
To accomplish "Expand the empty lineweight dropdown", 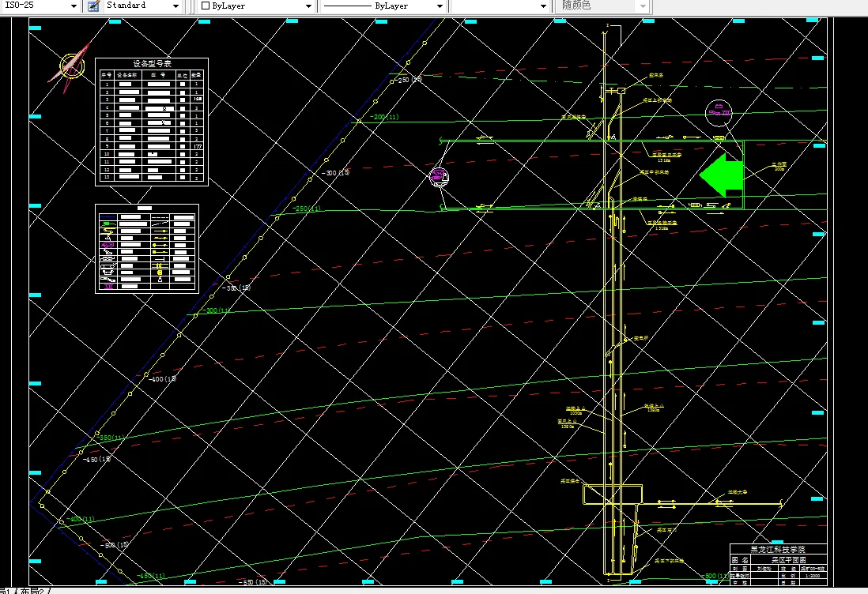I will click(x=543, y=6).
